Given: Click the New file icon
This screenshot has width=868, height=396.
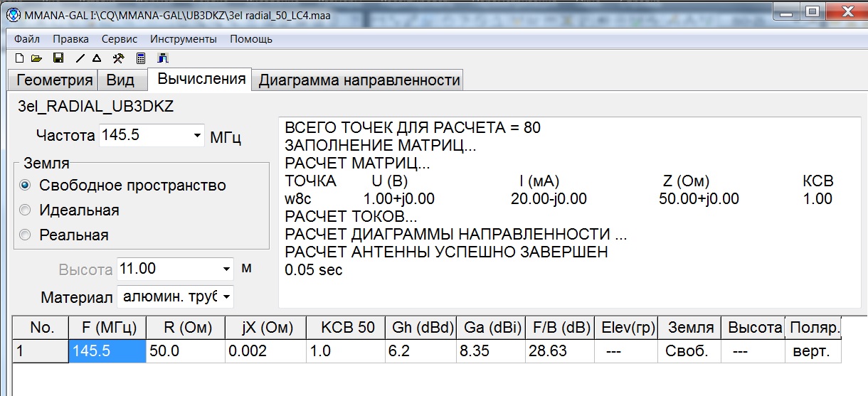Looking at the screenshot, I should point(19,58).
